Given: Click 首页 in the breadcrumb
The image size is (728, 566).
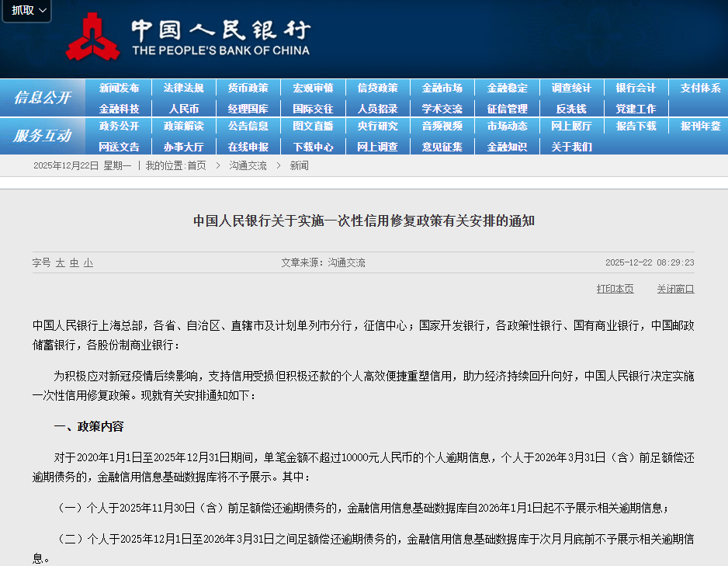Looking at the screenshot, I should click(x=196, y=165).
